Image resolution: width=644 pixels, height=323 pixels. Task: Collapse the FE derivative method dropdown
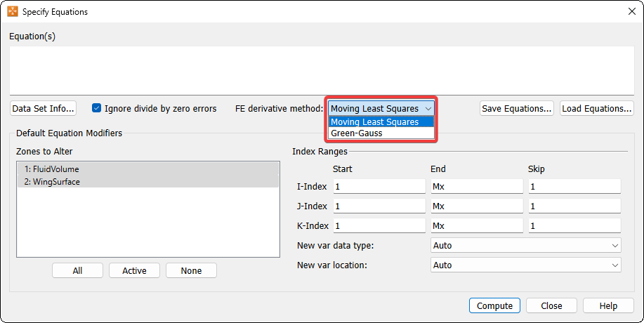pyautogui.click(x=428, y=109)
